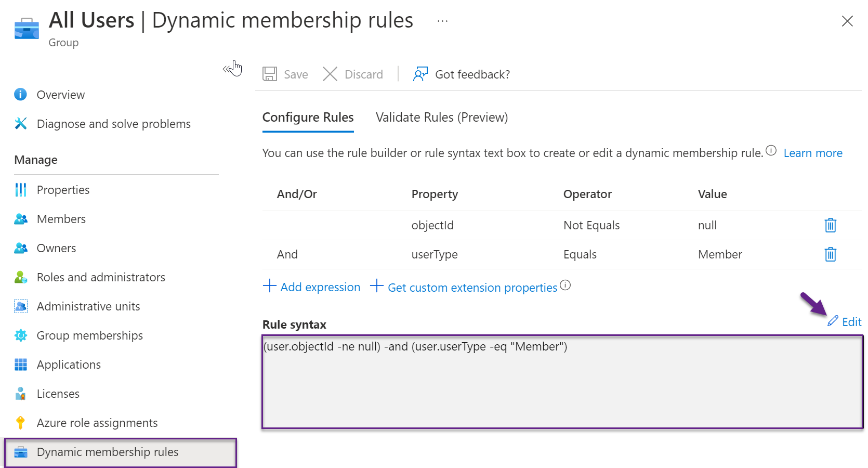This screenshot has width=868, height=468.
Task: Click the info icon beside membership rule text
Action: point(771,151)
